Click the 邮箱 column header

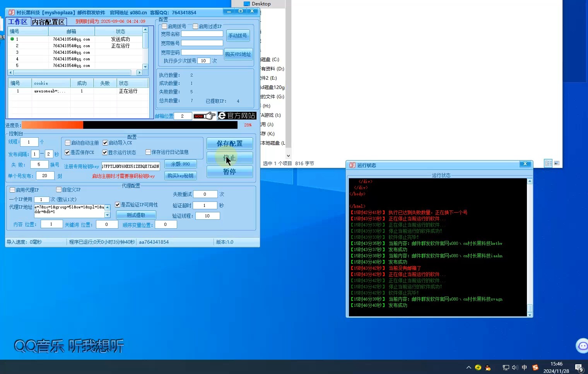[71, 31]
